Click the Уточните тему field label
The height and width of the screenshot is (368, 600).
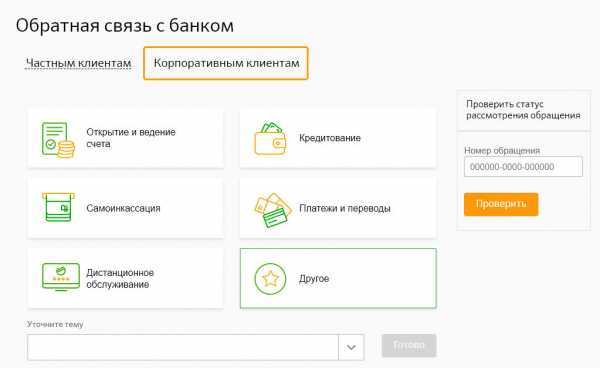coord(55,324)
